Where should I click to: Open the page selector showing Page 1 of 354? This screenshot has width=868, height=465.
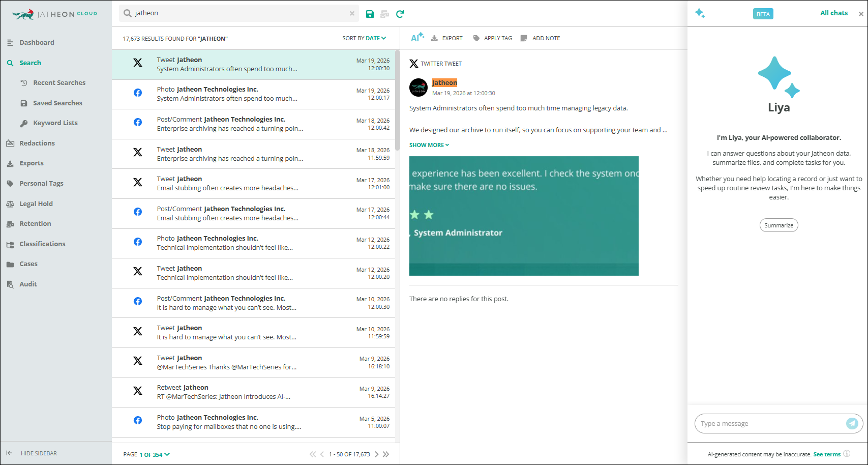(152, 454)
